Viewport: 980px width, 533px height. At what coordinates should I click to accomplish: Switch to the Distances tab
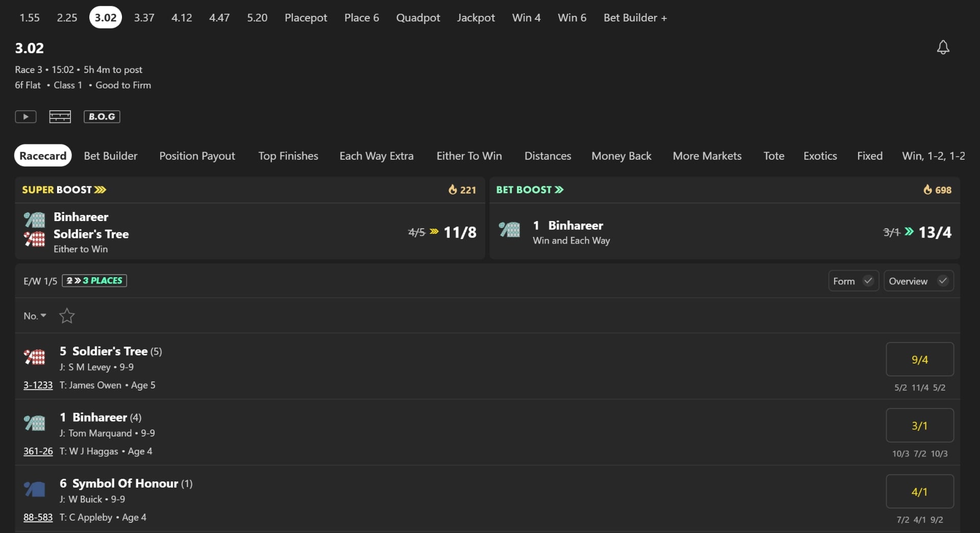(548, 156)
